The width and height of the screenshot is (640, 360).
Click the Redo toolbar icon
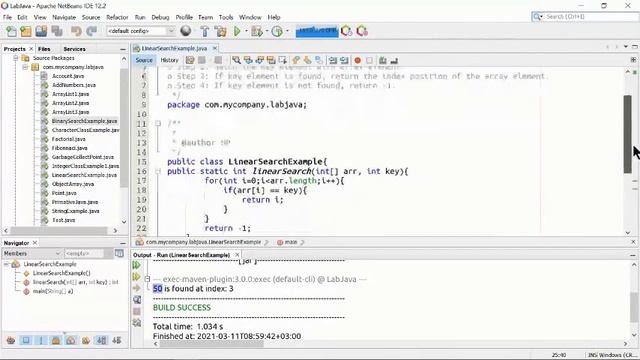91,31
